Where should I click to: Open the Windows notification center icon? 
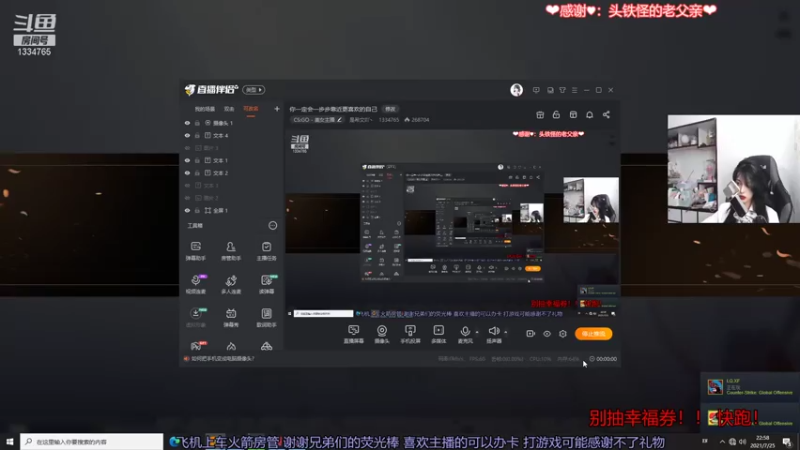click(787, 442)
